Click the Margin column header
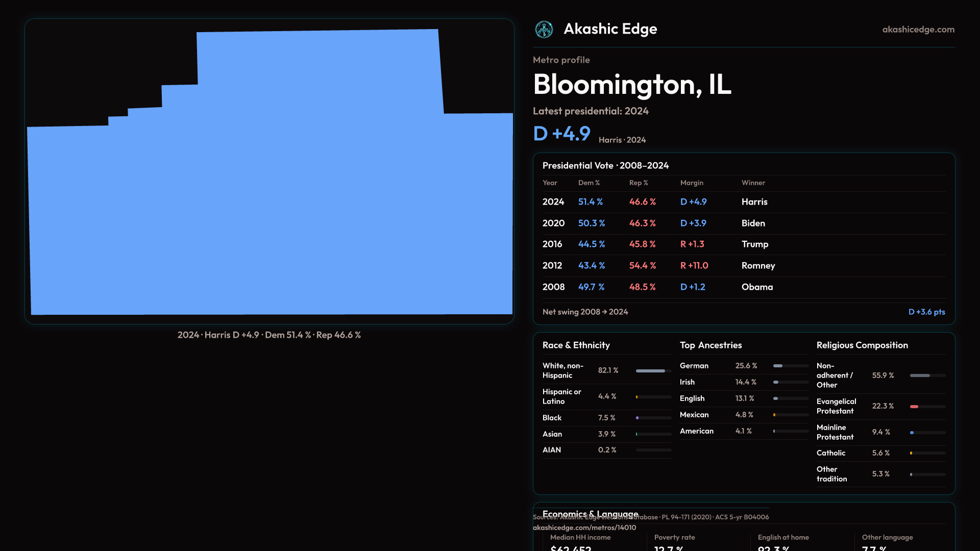Viewport: 980px width, 551px height. tap(692, 183)
